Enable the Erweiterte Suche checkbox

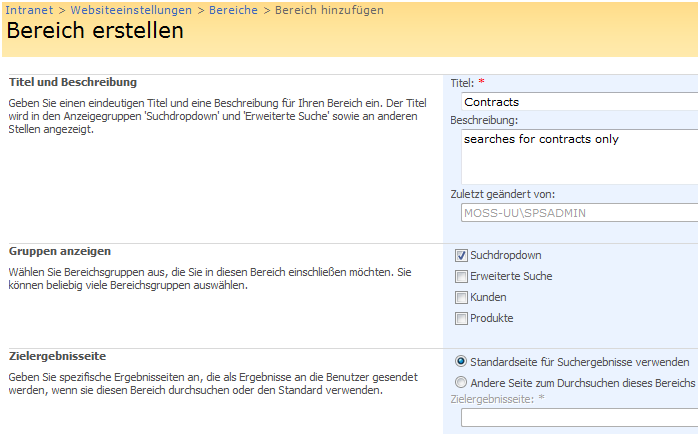click(x=461, y=276)
